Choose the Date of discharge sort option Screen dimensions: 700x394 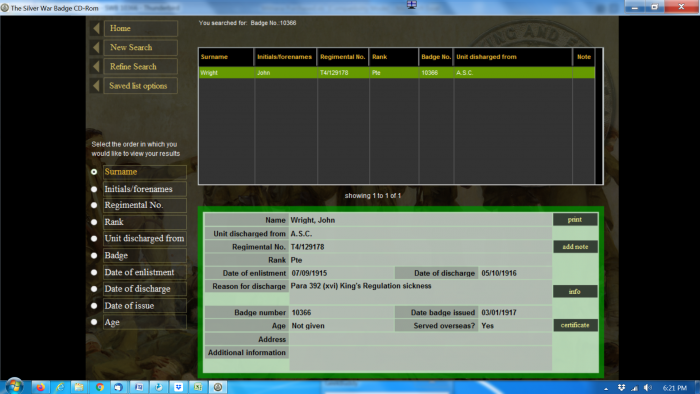[x=94, y=289]
